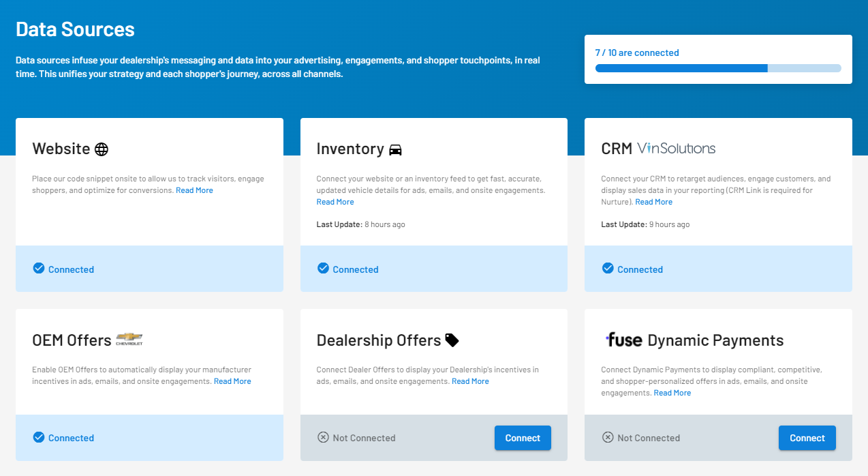
Task: Open Read More link under OEM Offers
Action: coord(232,381)
